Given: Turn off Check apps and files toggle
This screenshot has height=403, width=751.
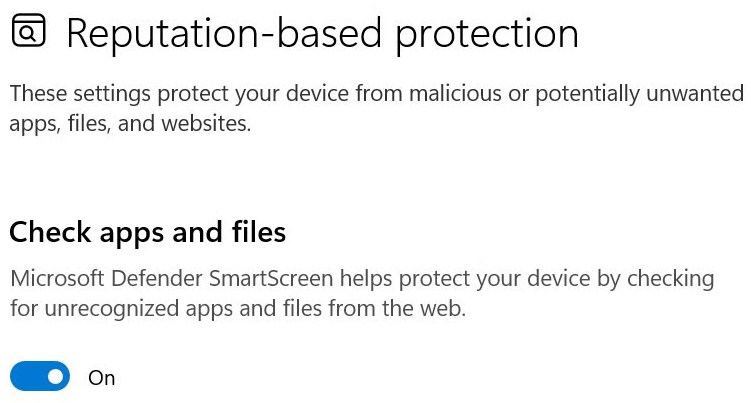Looking at the screenshot, I should [x=40, y=377].
